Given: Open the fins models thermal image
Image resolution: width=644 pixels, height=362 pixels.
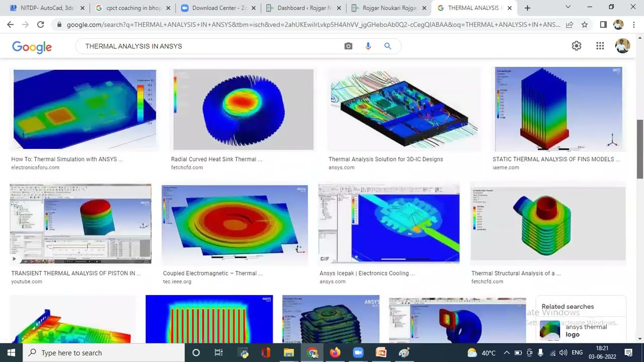Looking at the screenshot, I should 558,109.
